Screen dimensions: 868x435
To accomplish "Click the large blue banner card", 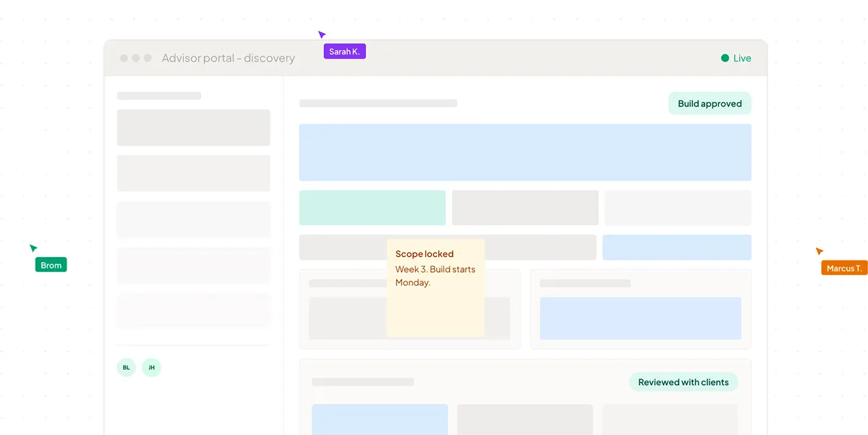I will (524, 152).
